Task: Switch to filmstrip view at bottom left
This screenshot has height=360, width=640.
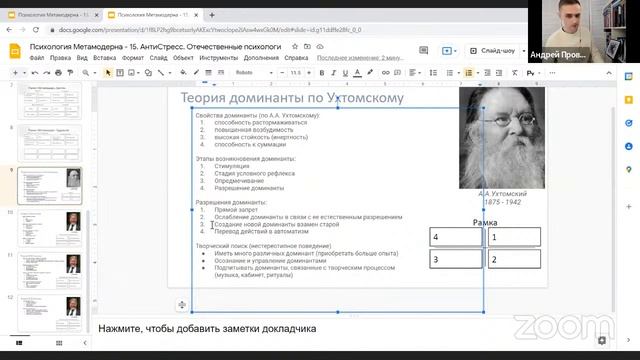Action: (19, 343)
